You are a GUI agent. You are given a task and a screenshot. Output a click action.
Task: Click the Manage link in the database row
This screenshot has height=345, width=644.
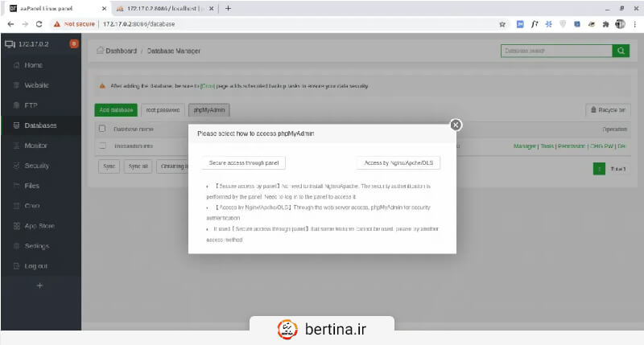(x=525, y=146)
